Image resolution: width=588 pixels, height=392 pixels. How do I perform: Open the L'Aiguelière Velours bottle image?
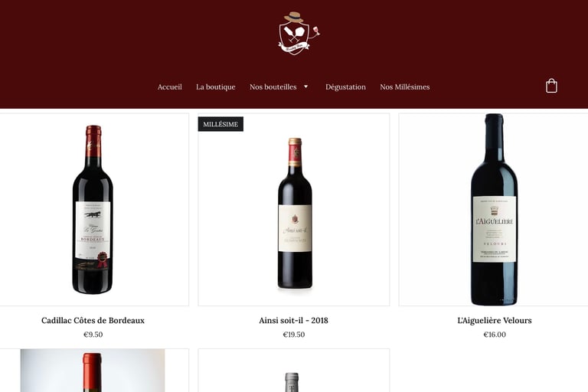(x=494, y=209)
